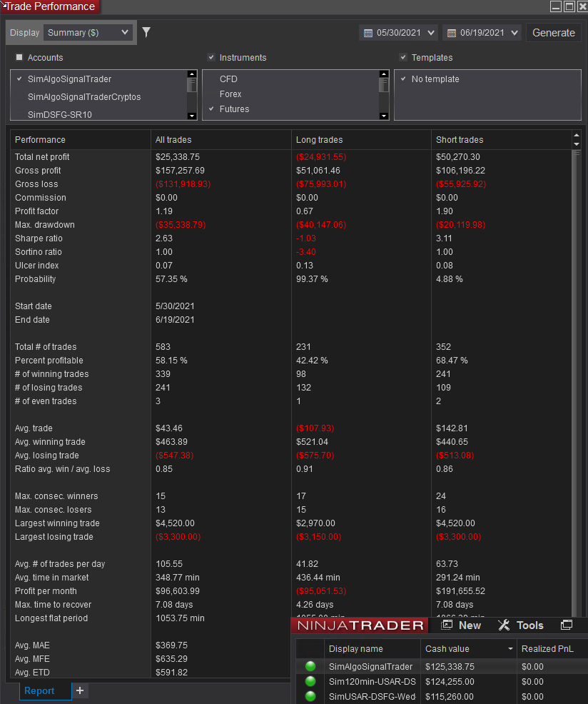Open the filter funnel icon
Viewport: 588px width, 704px height.
point(146,32)
